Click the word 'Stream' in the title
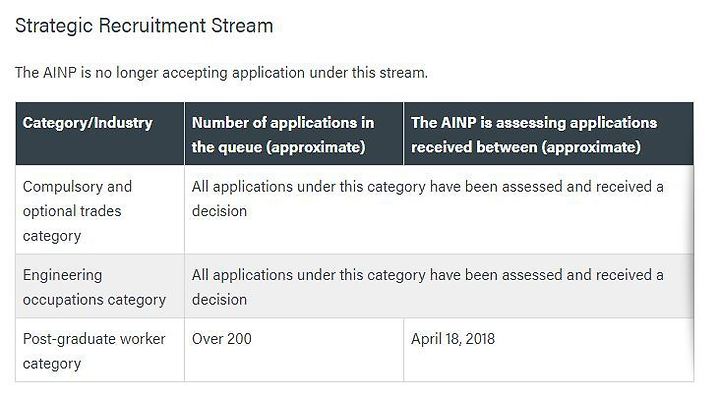720x397 pixels. click(242, 26)
